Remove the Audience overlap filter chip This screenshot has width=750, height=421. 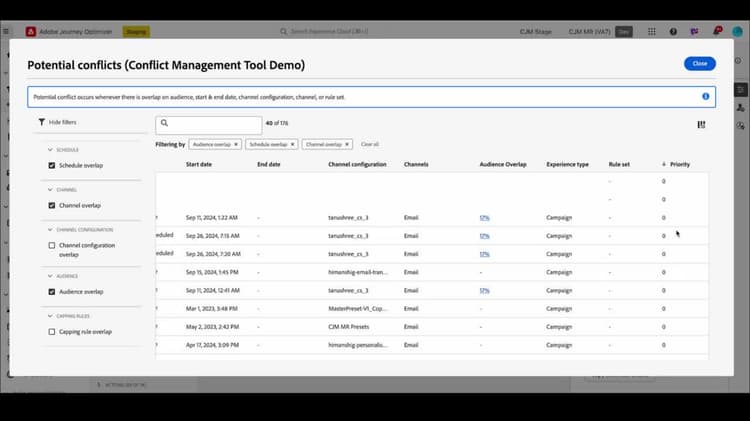click(x=236, y=144)
